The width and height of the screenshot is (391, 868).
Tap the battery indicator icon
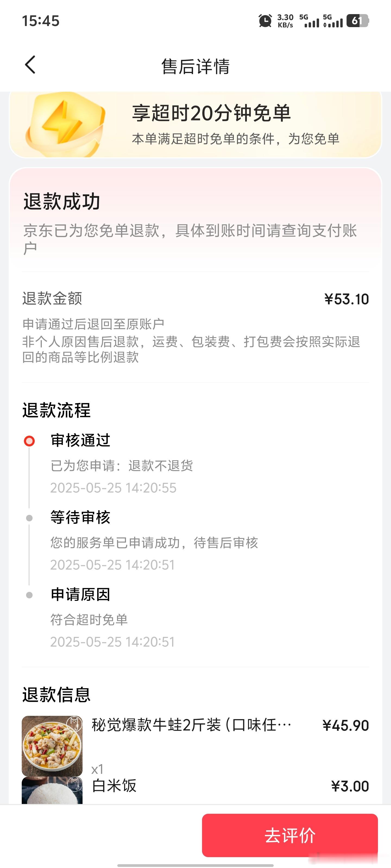coord(358,21)
